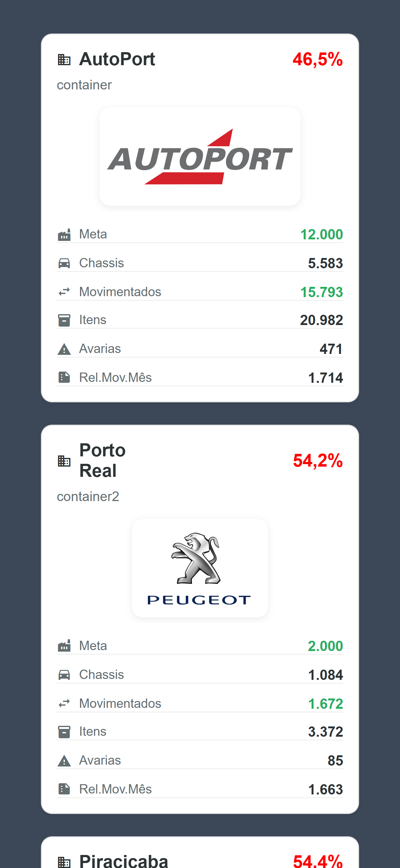400x868 pixels.
Task: Click the warning triangle for Porto Real Avarias
Action: click(64, 761)
